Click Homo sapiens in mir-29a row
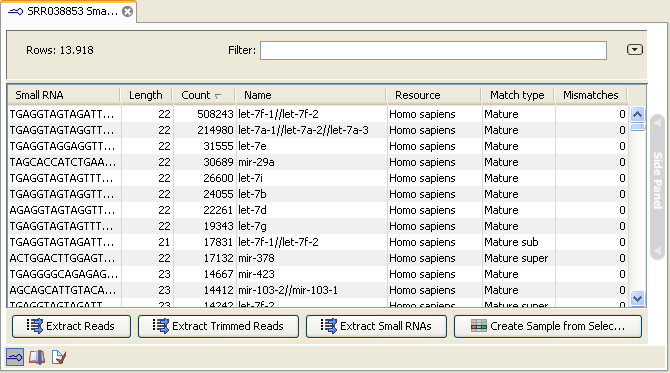Screen dimensions: 670x373 422,162
